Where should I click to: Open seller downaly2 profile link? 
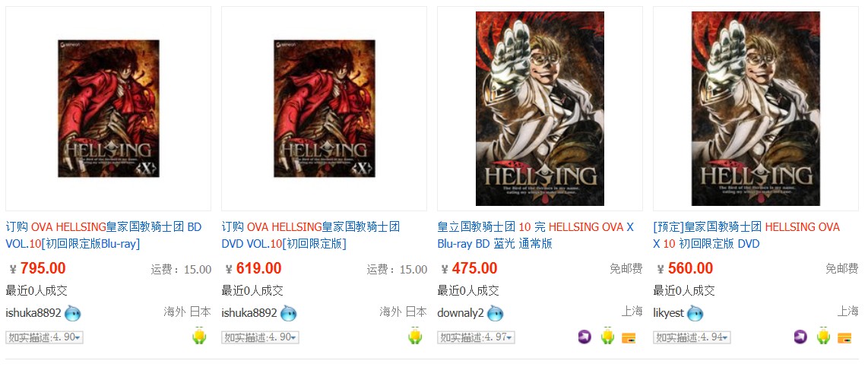461,313
